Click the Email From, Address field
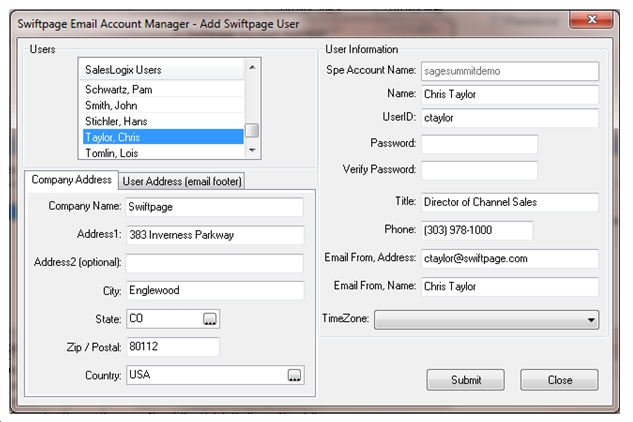The image size is (633, 422). point(510,258)
